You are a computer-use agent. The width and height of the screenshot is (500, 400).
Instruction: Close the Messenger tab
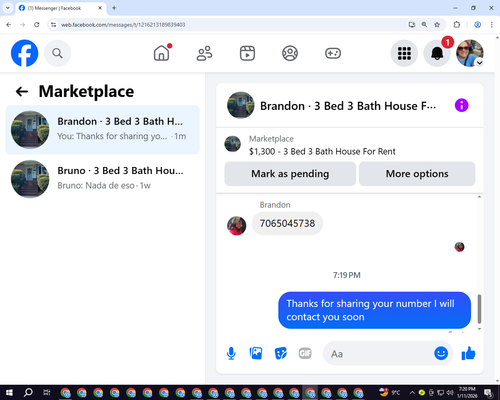coord(100,8)
